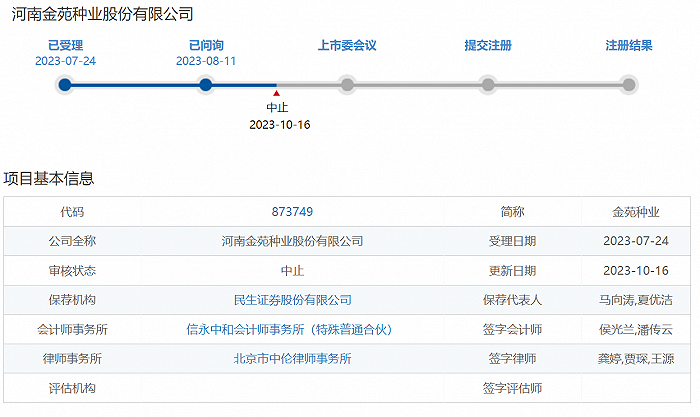The width and height of the screenshot is (700, 417).
Task: Open the 民生证券股份有限公司 sponsor link
Action: pyautogui.click(x=292, y=300)
